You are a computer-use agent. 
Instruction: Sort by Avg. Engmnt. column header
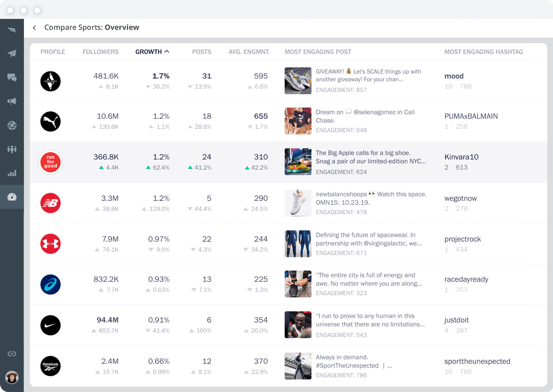tap(249, 52)
